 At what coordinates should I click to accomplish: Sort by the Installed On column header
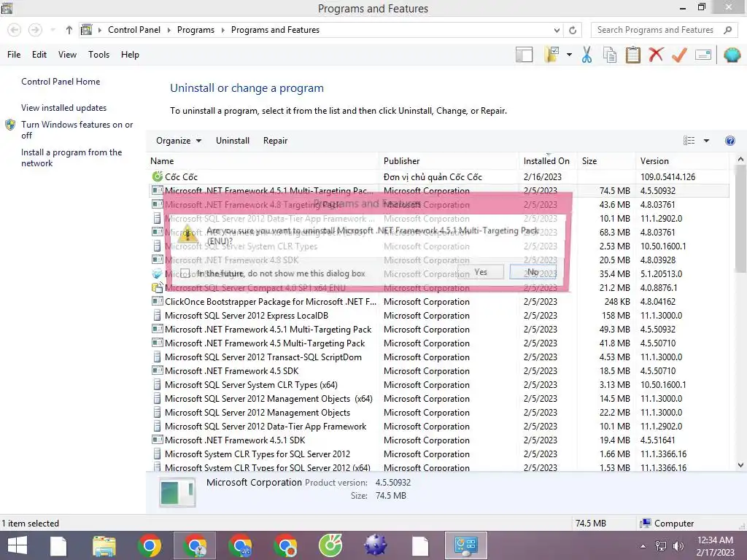[x=548, y=161]
